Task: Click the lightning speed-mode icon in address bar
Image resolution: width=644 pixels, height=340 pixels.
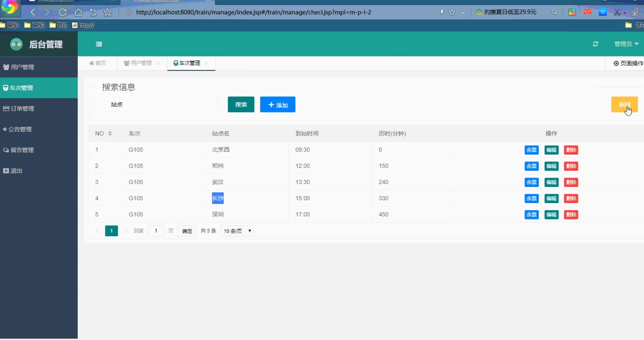Action: (x=442, y=12)
